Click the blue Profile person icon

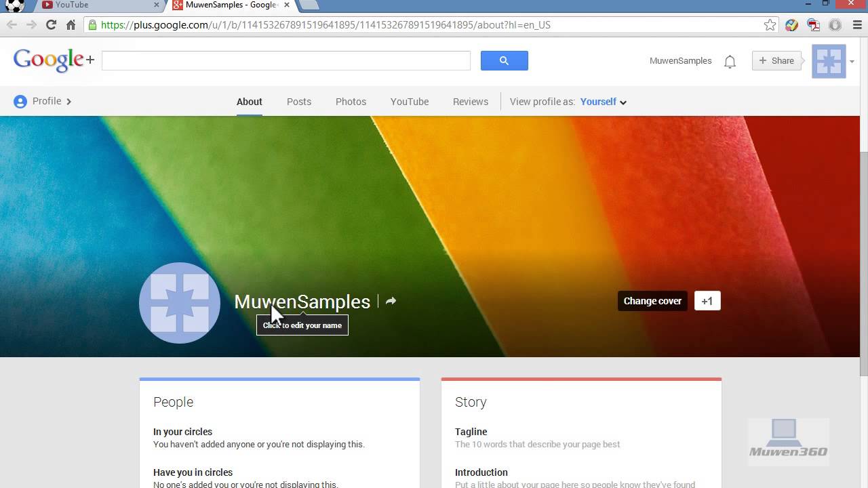click(20, 102)
